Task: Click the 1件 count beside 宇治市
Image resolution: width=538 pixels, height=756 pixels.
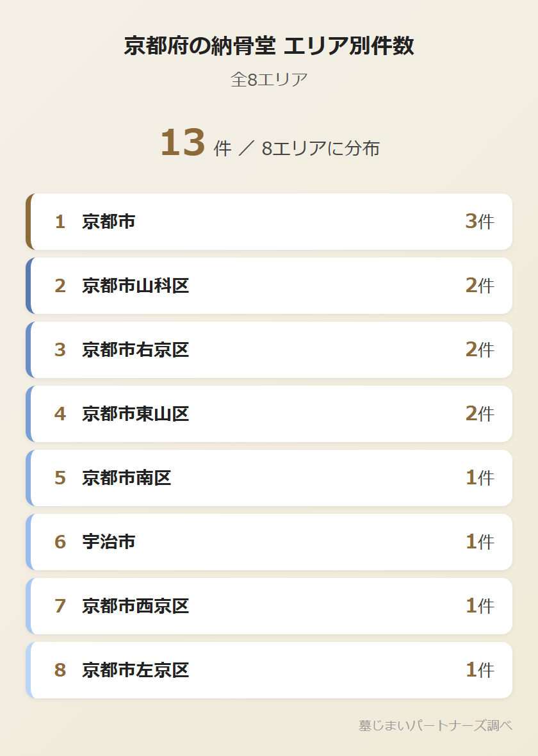Action: (x=479, y=542)
